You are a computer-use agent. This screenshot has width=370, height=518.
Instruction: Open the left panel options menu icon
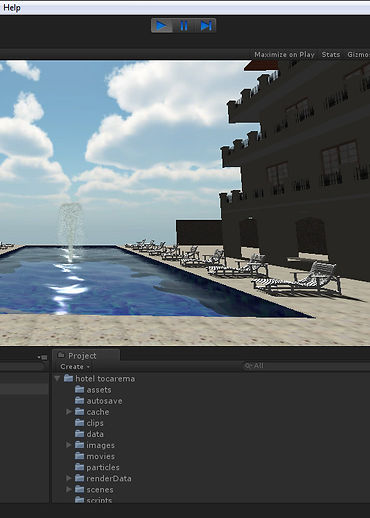tap(42, 357)
